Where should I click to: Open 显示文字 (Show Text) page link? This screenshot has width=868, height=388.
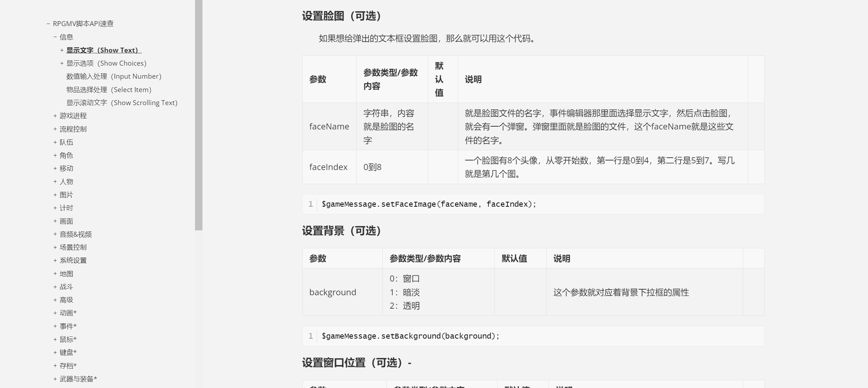click(x=104, y=50)
